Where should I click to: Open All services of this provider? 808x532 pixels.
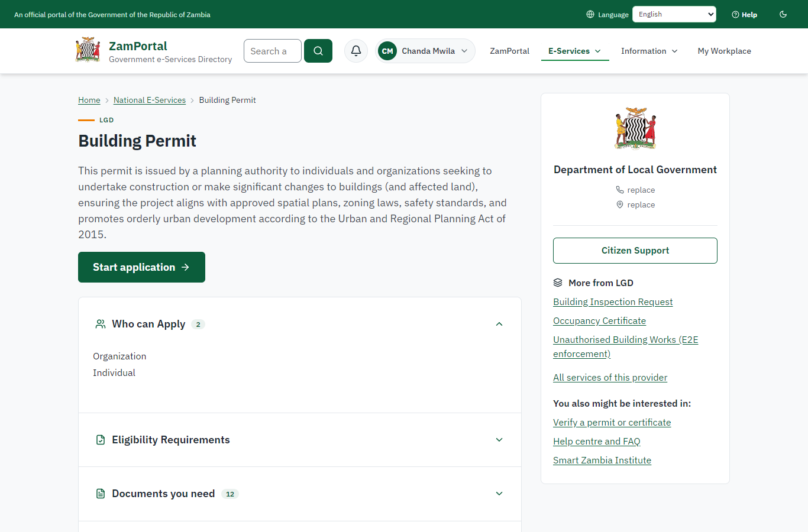click(x=610, y=377)
